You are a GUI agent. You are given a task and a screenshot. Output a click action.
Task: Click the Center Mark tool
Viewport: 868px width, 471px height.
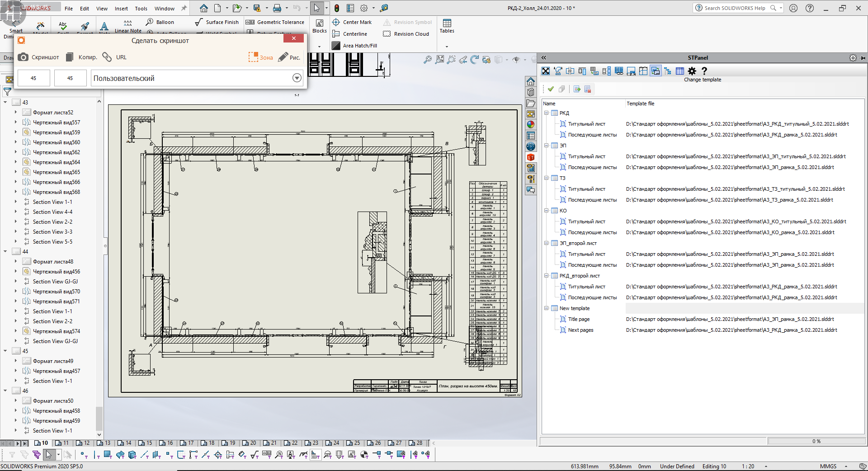point(352,22)
